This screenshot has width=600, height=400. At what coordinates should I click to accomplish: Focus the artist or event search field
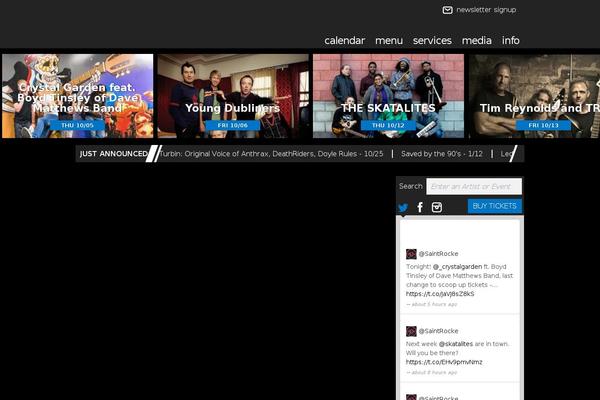point(474,186)
